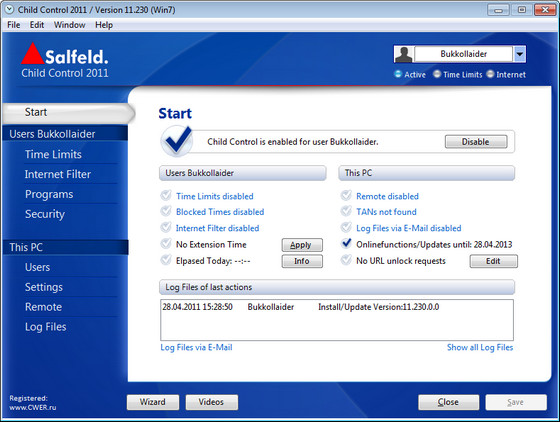Viewport: 560px width, 422px height.
Task: Follow the TANs not found link
Action: coord(386,212)
